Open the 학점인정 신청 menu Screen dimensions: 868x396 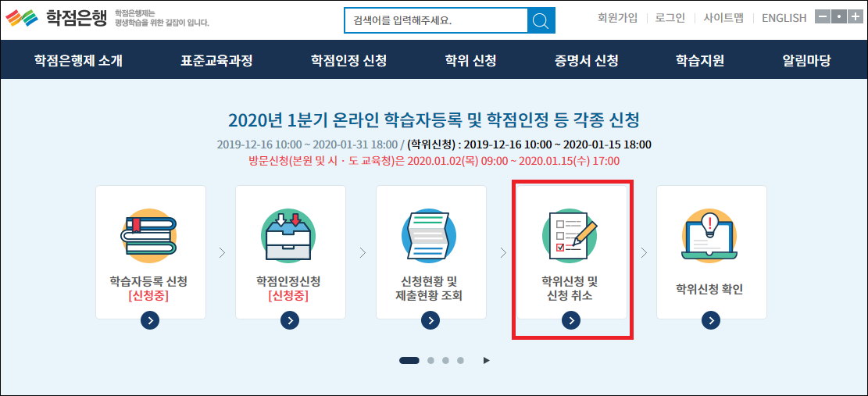click(x=348, y=60)
